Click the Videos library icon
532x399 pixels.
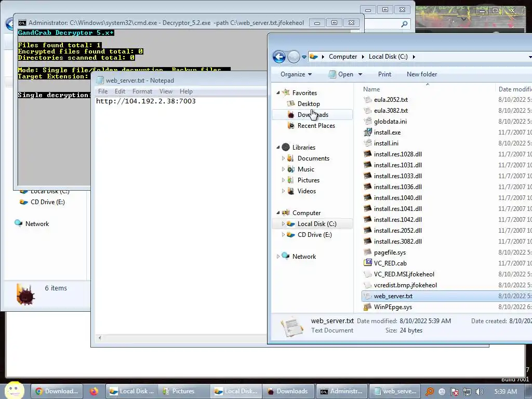click(290, 191)
